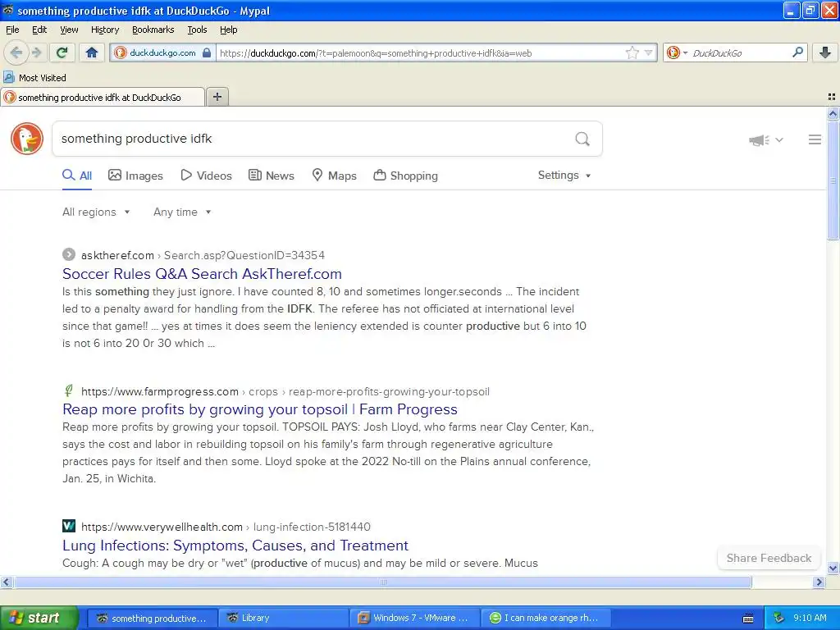Select the something productive idfk browser tab
This screenshot has height=630, width=840.
[103, 97]
